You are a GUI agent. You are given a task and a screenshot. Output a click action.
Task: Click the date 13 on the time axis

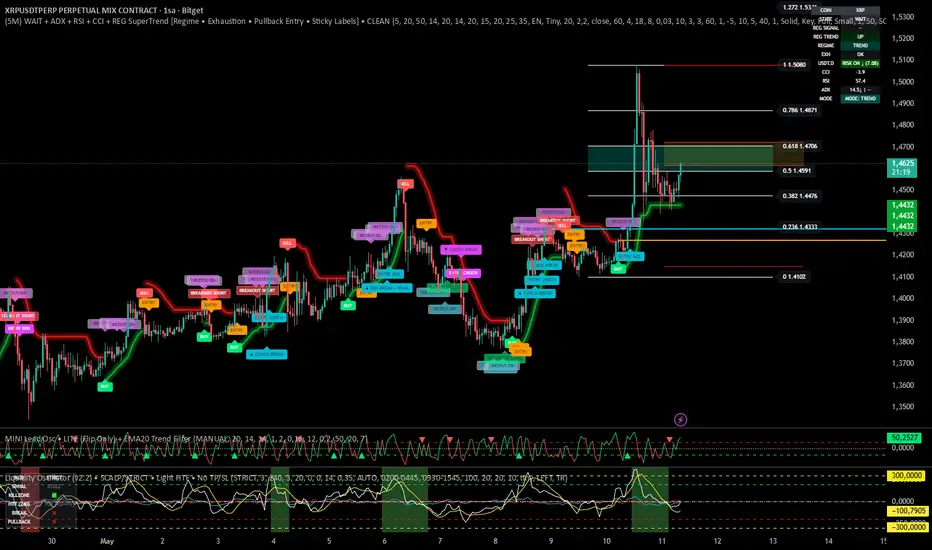tap(773, 541)
